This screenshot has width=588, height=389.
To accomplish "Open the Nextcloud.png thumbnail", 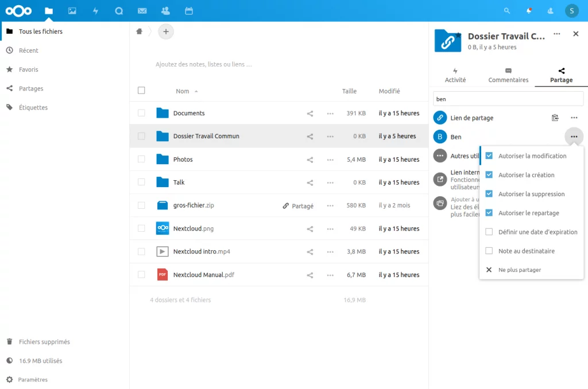I will tap(163, 228).
